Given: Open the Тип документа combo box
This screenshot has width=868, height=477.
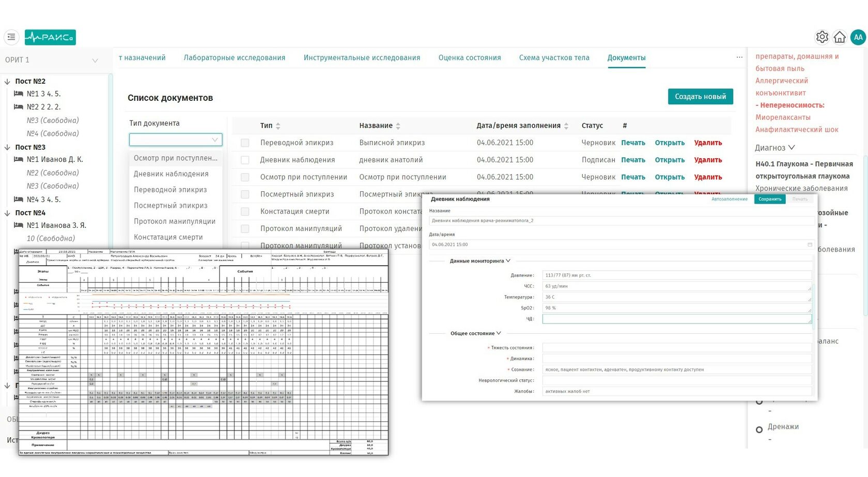Looking at the screenshot, I should point(176,140).
